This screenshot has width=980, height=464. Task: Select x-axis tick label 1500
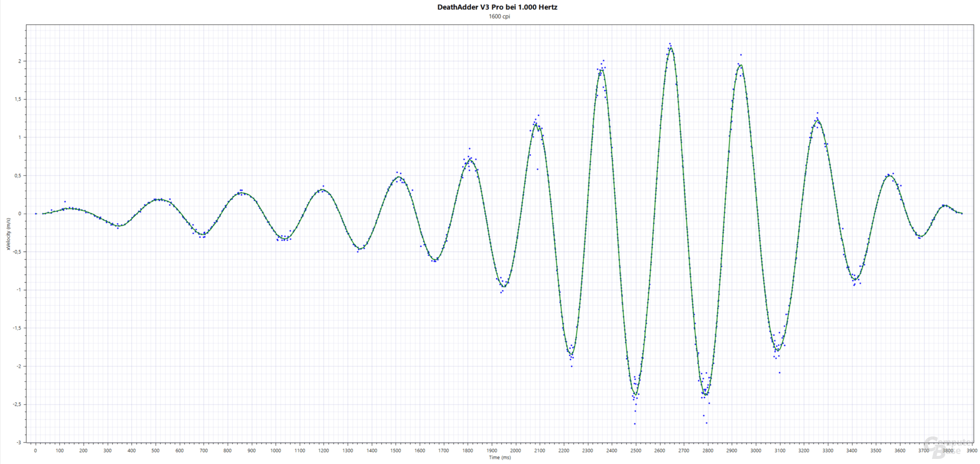[396, 450]
